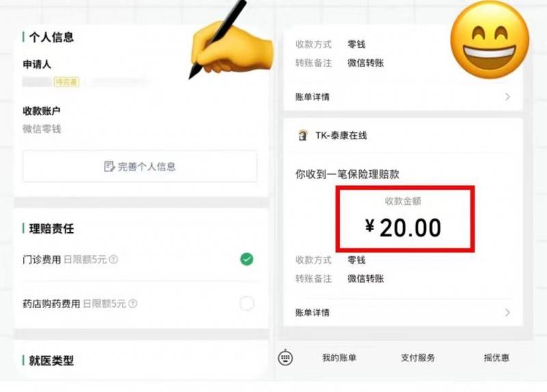Tap the 摇优惠 menu item
The image size is (547, 392).
coord(496,358)
